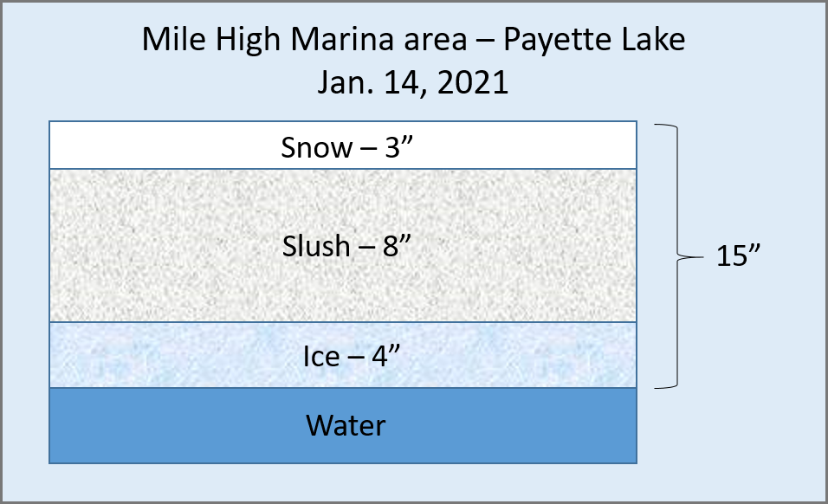Select the '15"' total depth label

coord(738,255)
